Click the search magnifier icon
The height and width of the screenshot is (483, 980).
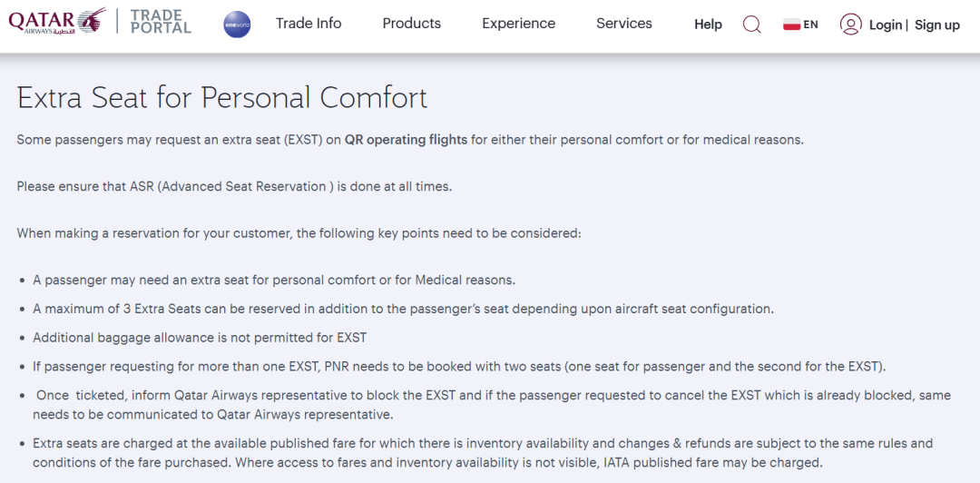coord(752,25)
